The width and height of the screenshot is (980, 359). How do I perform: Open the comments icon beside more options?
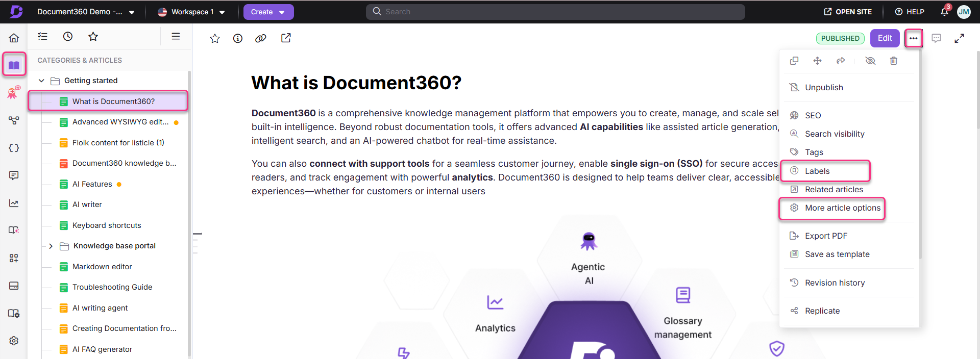tap(936, 38)
